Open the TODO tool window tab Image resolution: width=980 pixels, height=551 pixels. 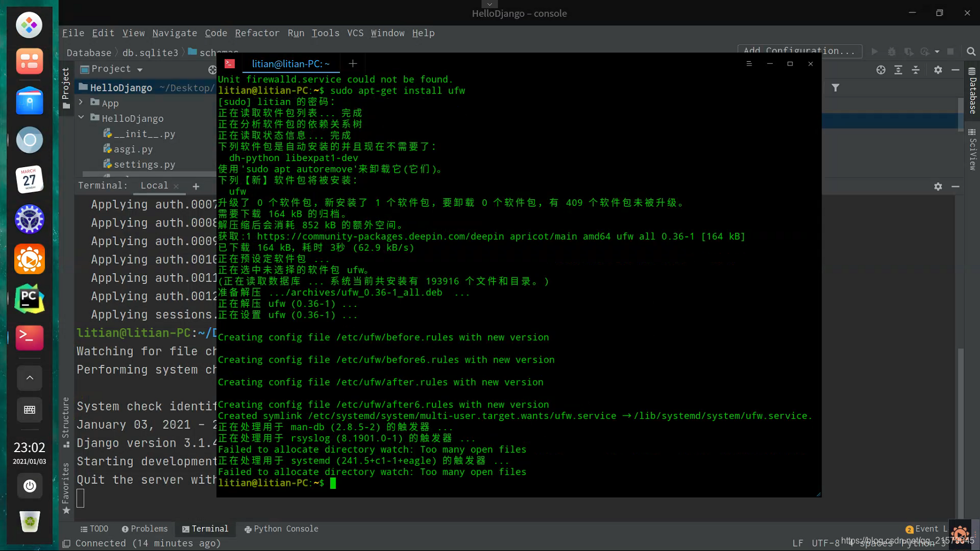pyautogui.click(x=94, y=529)
